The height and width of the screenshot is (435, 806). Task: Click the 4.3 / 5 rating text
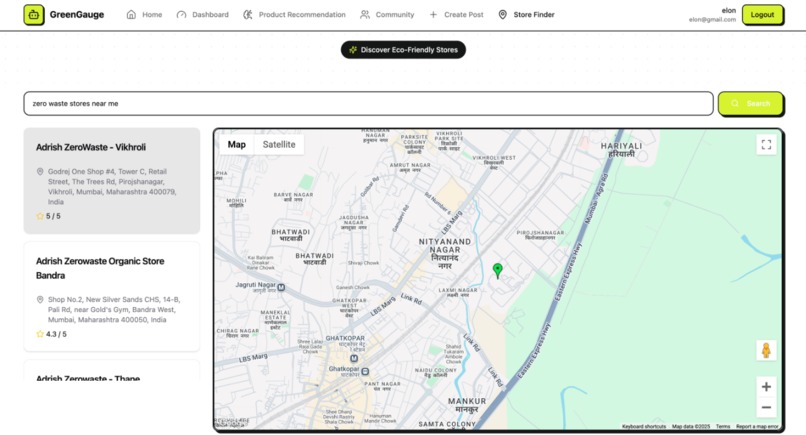coord(57,334)
